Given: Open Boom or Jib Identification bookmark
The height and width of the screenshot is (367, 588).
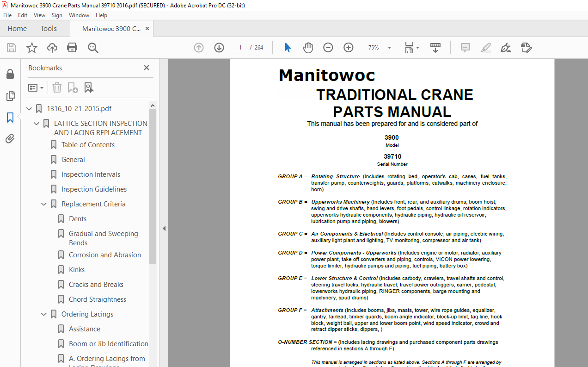Looking at the screenshot, I should click(109, 344).
